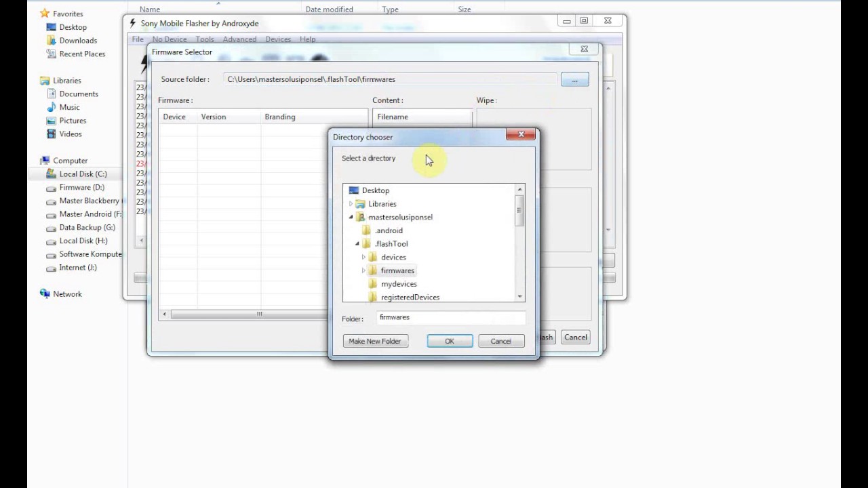Select Local Disk (C:) drive
This screenshot has width=868, height=488.
coord(83,174)
